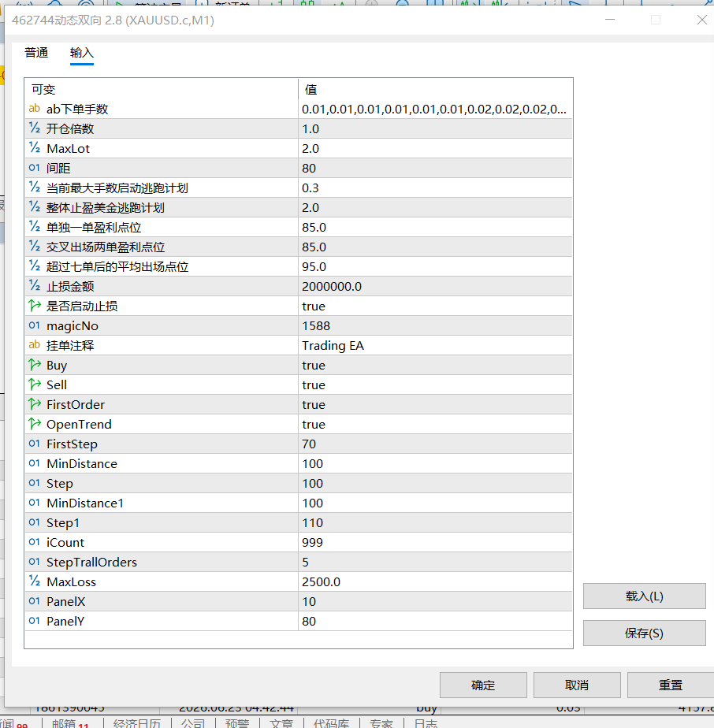This screenshot has height=728, width=714.
Task: Select the StepTrallOrders row label
Action: (91, 563)
